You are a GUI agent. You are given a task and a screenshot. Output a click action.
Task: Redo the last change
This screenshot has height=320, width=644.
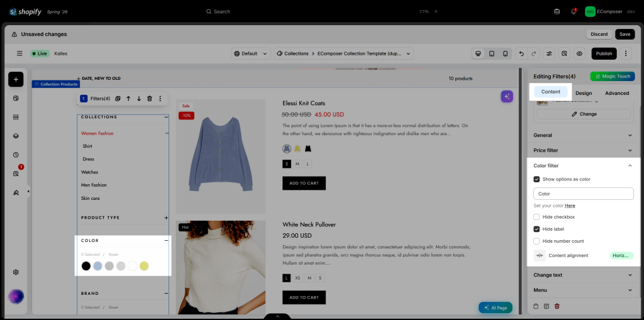click(x=533, y=53)
